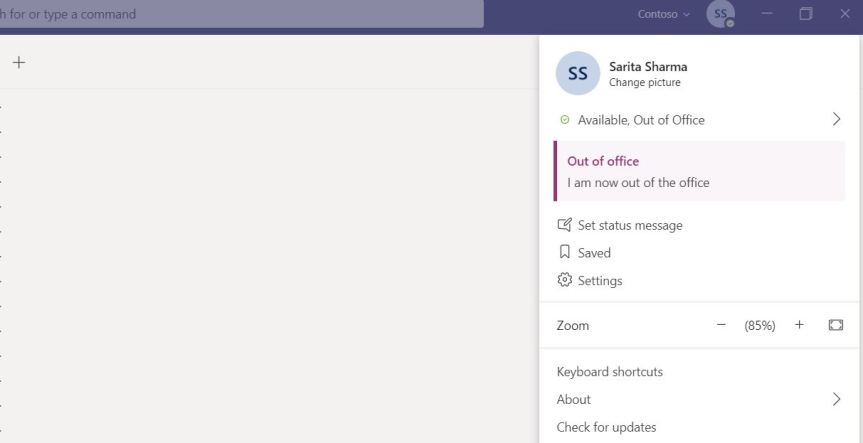Click the Set status message edit icon

click(x=565, y=225)
